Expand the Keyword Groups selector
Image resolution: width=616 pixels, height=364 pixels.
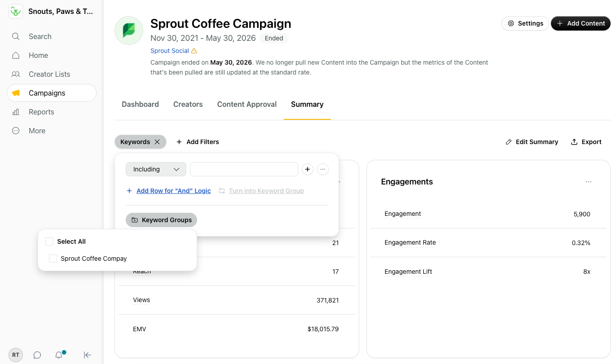[x=161, y=220]
